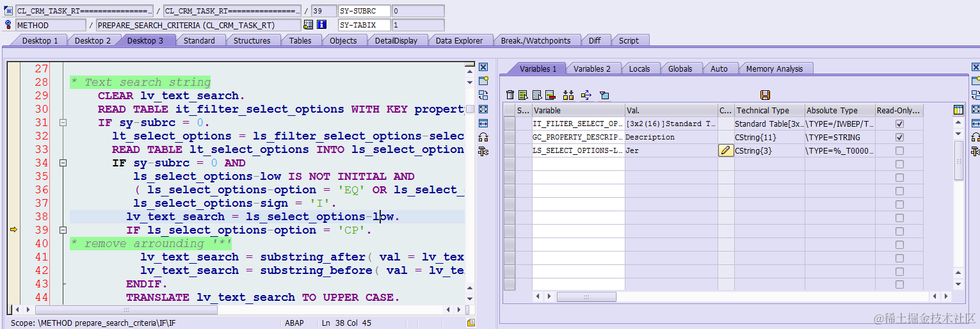Open the Script tab

[x=629, y=40]
